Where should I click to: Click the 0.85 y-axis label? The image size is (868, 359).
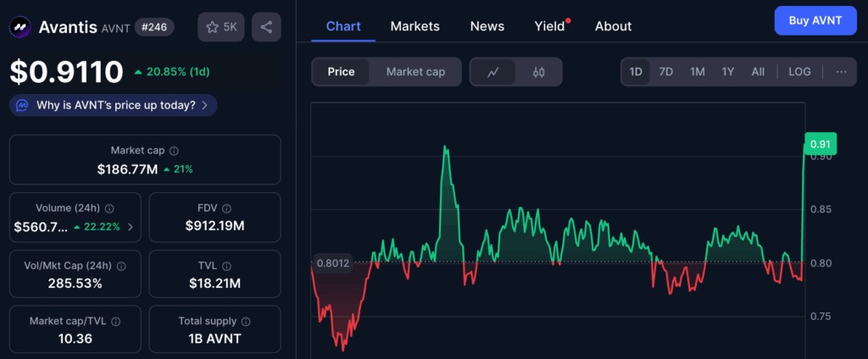pos(821,210)
